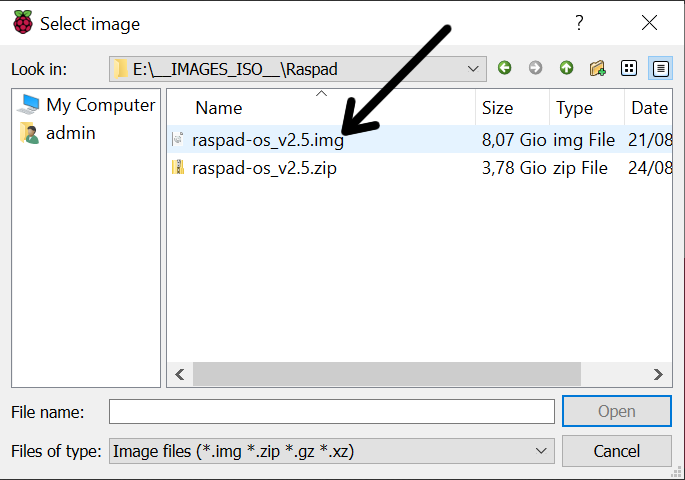Click the horizontal scrollbar thumb
Viewport: 685px width, 480px height.
(387, 374)
